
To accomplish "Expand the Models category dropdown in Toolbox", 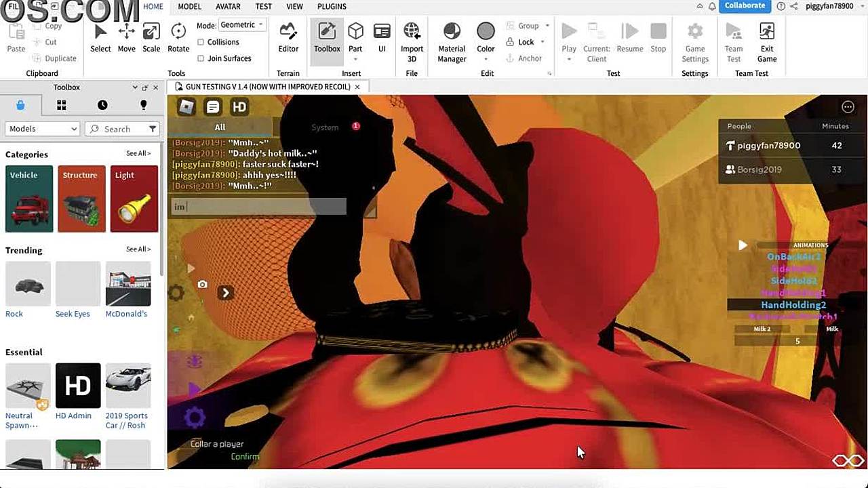I will coord(43,129).
